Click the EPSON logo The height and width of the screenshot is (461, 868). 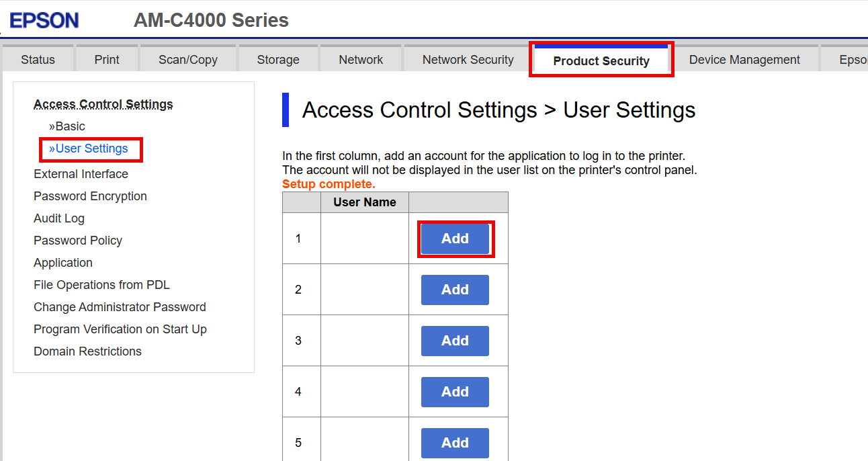[x=44, y=20]
